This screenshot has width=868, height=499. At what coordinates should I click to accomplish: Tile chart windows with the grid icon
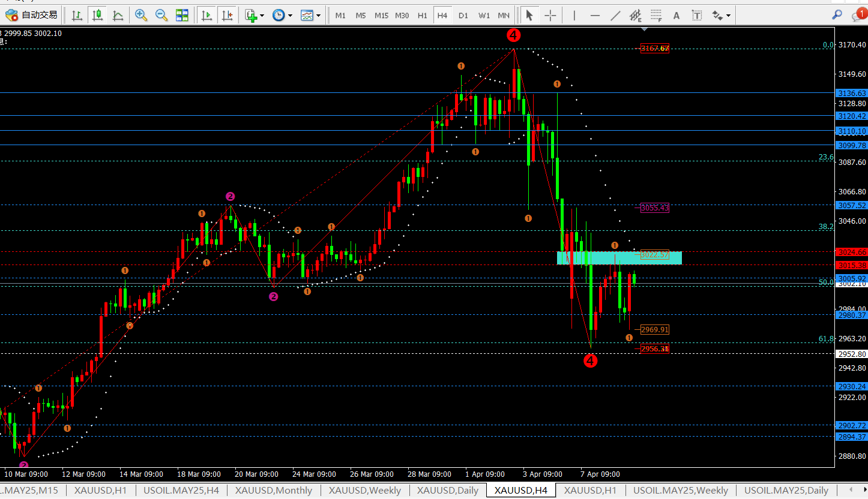click(182, 15)
